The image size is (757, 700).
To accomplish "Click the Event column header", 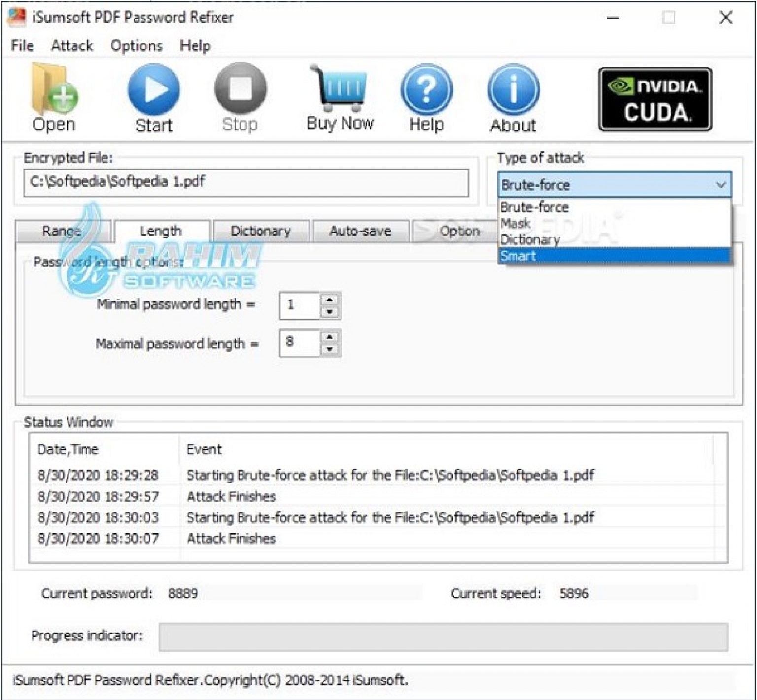I will tap(446, 449).
